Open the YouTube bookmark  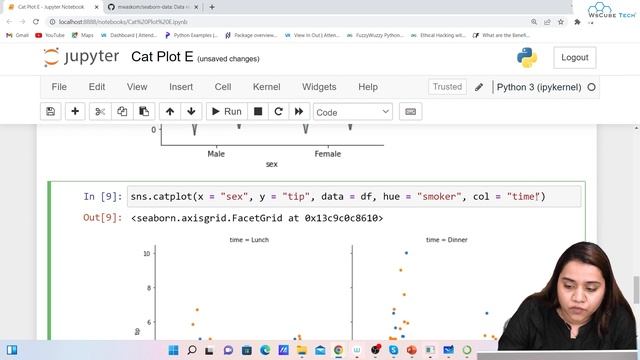[50, 36]
